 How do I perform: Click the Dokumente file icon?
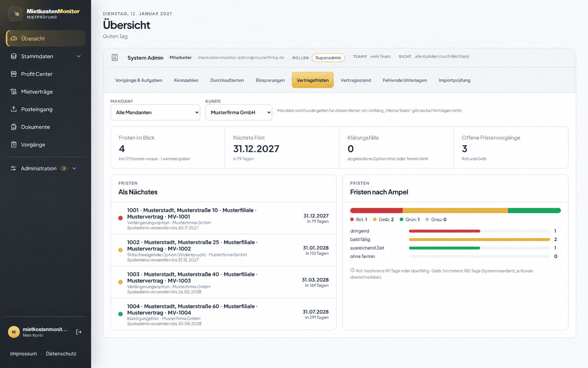pos(14,127)
